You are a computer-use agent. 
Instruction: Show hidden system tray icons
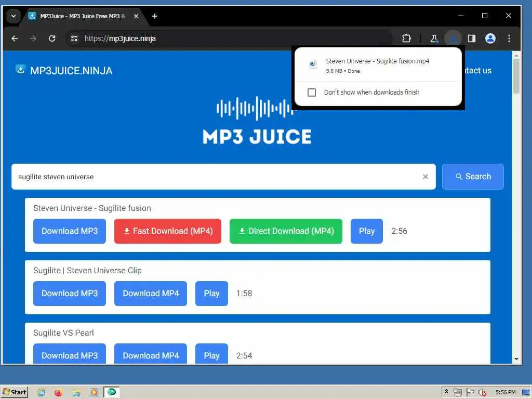(x=446, y=392)
